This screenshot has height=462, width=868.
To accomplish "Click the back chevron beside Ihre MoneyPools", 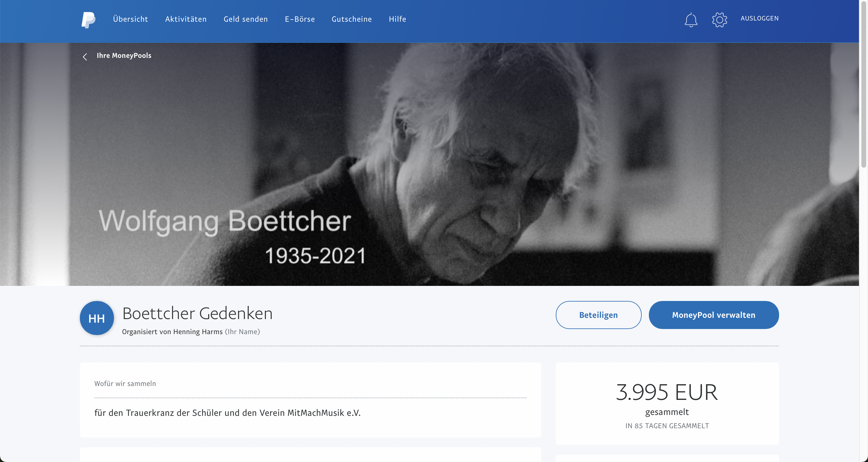I will click(x=85, y=57).
